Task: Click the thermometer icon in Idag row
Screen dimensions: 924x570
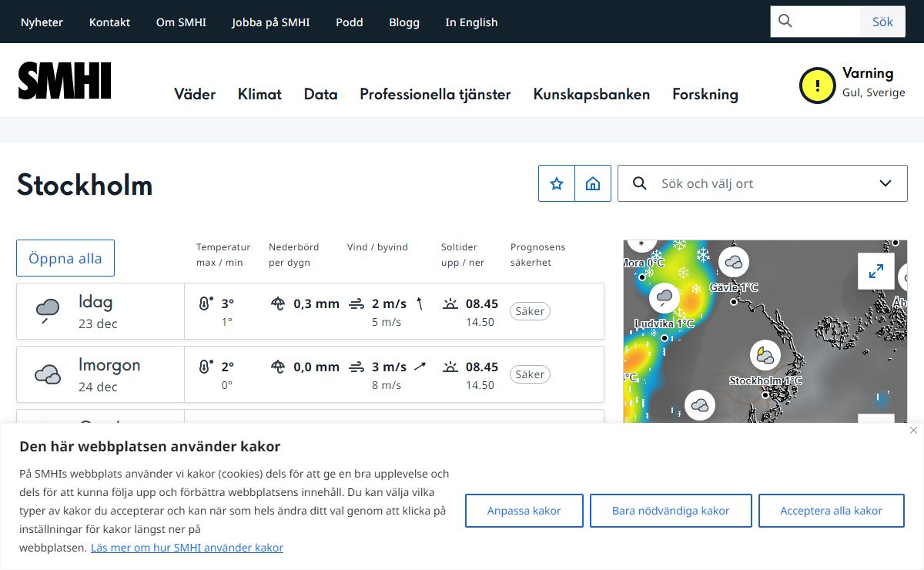Action: click(205, 303)
